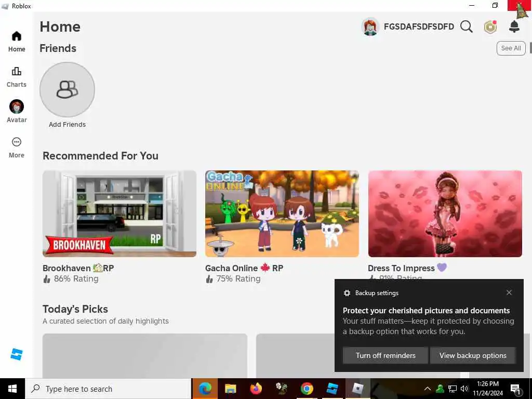Open the Brookhaven RP game thumbnail
This screenshot has width=532, height=399.
119,214
